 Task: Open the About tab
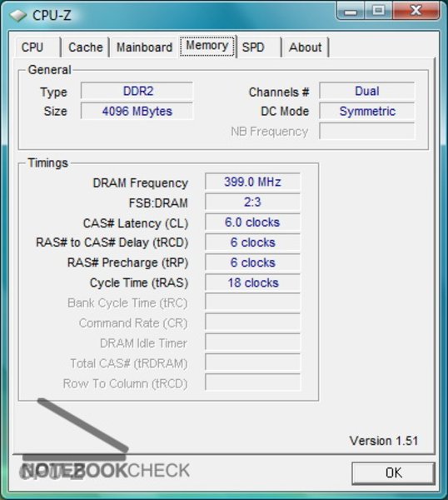306,47
